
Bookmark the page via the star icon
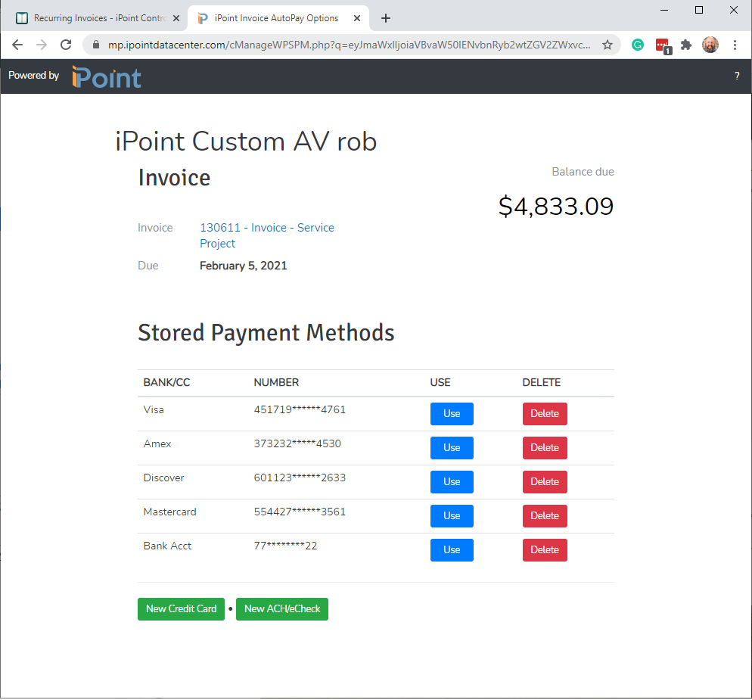[608, 45]
